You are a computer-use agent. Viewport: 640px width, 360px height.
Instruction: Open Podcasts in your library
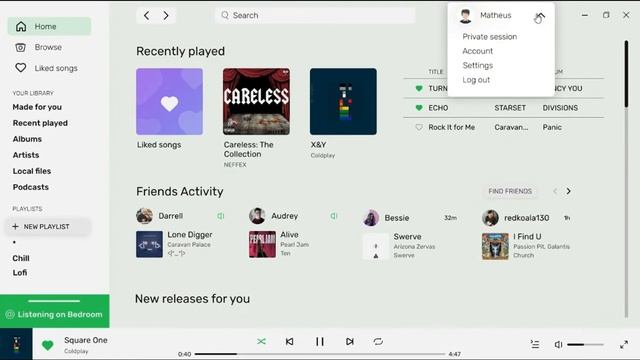31,187
